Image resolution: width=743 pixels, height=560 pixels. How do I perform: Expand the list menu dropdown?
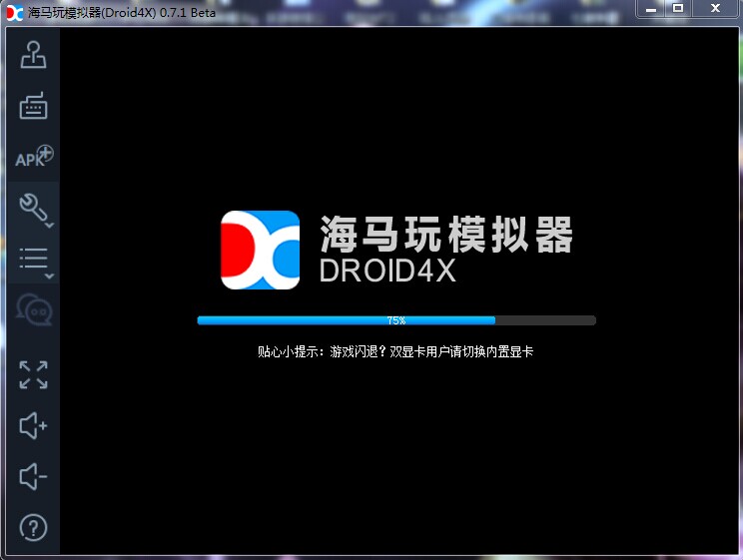point(36,262)
